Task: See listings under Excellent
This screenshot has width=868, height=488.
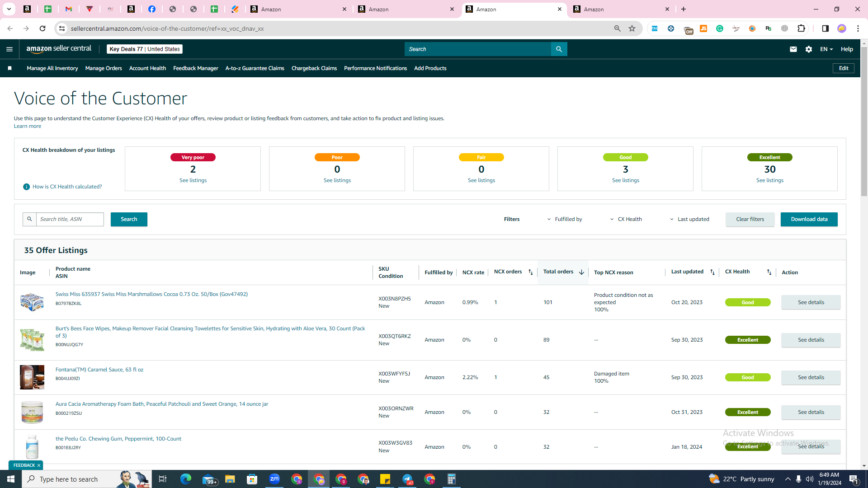Action: (770, 180)
